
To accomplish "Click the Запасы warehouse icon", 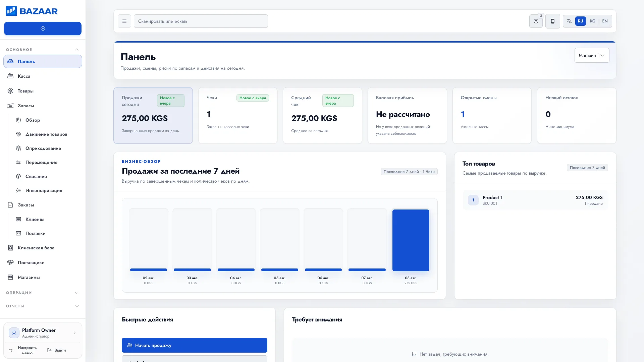I will (x=10, y=106).
